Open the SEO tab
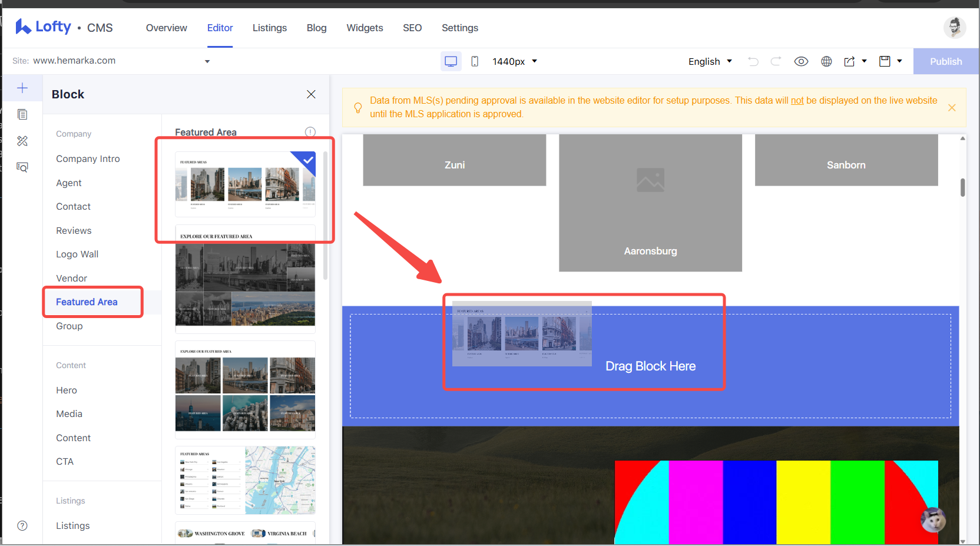980x546 pixels. point(412,28)
